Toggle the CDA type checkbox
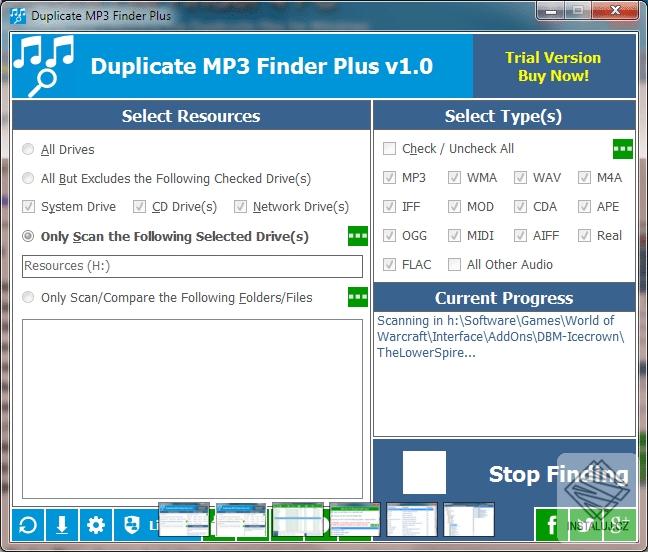This screenshot has width=648, height=553. click(x=520, y=206)
